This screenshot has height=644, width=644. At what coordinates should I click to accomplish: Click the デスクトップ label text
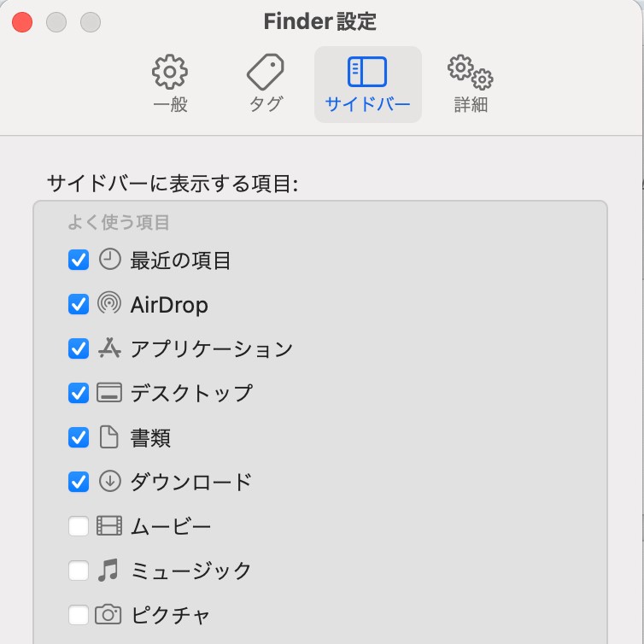tap(191, 394)
